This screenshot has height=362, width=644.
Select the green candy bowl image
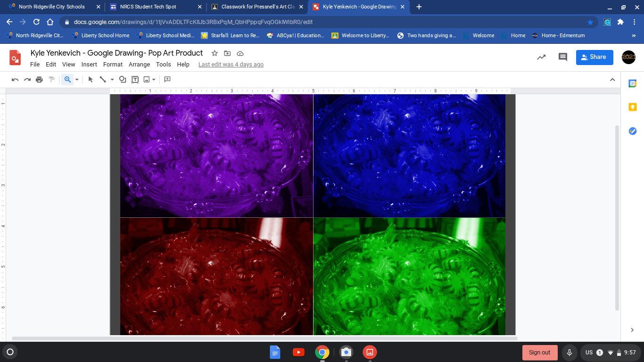coord(409,276)
